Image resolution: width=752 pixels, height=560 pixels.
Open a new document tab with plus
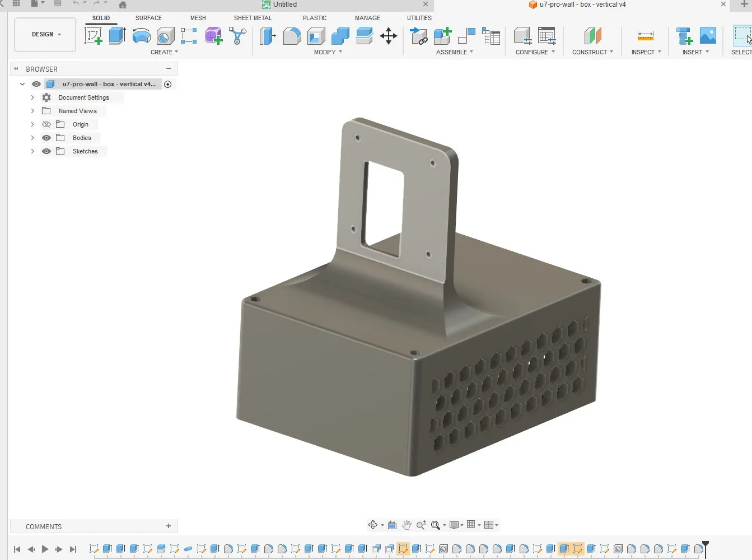click(x=744, y=4)
